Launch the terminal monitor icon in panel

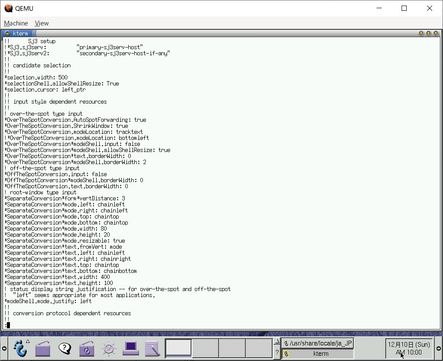131,349
